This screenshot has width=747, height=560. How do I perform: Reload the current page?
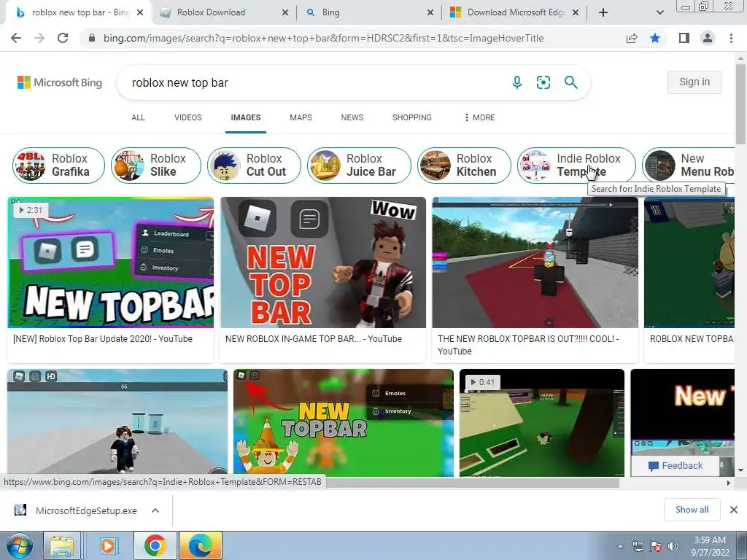(x=63, y=38)
